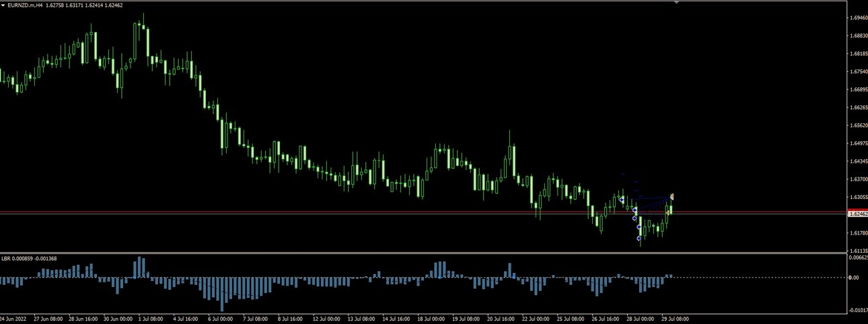This screenshot has width=868, height=324.
Task: Select the 22 Jul 00:00 time label
Action: (536, 319)
